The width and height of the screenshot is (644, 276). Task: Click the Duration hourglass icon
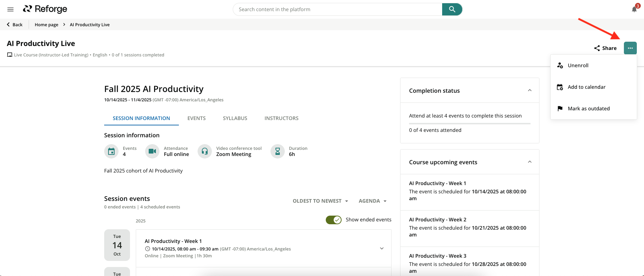[x=278, y=151]
